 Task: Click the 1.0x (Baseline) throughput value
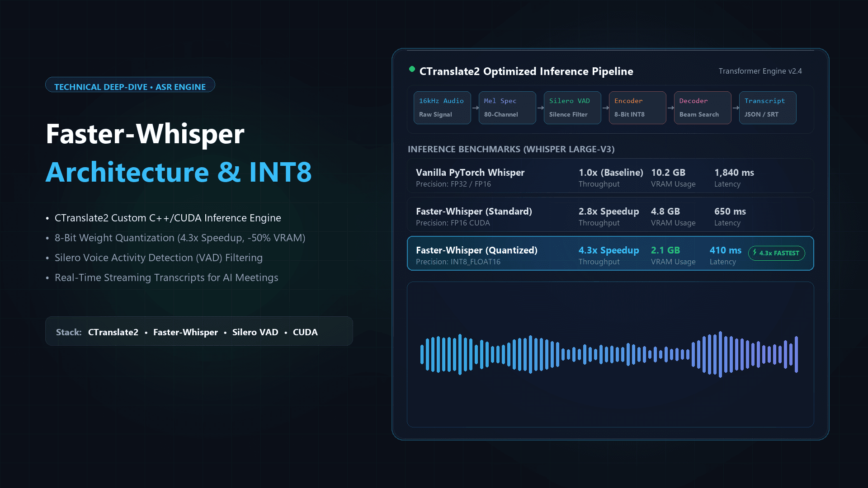click(x=611, y=173)
